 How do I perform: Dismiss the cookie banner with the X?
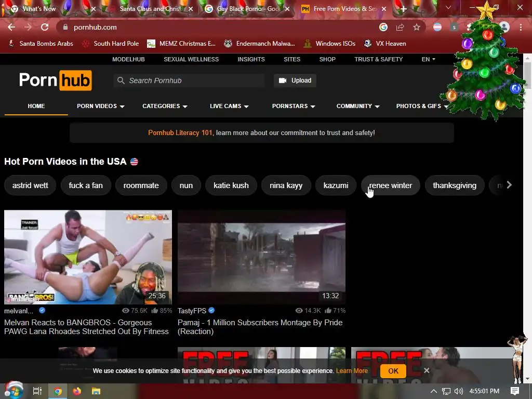coord(427,370)
